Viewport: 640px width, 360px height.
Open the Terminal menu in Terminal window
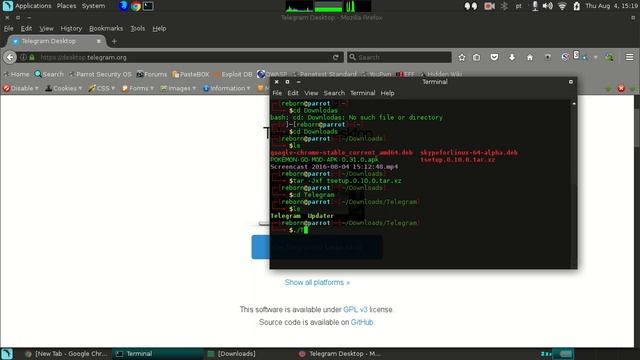362,93
